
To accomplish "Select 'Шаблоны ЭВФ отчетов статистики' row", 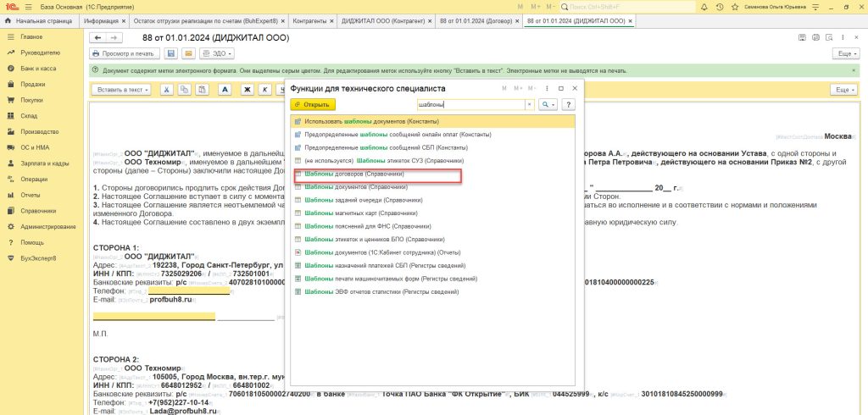I will [x=433, y=291].
